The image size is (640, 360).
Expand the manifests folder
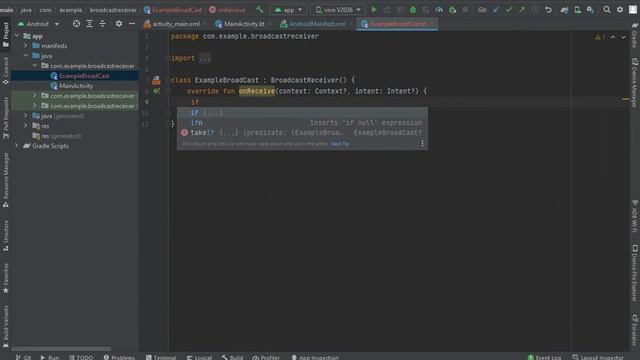[26, 46]
